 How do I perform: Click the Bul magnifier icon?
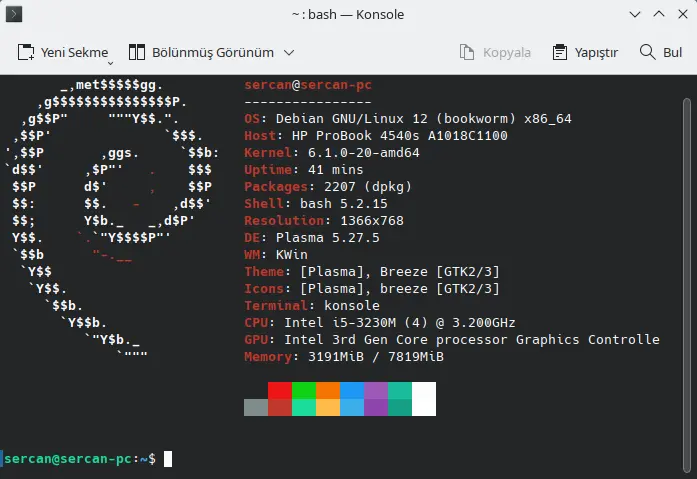[x=647, y=52]
